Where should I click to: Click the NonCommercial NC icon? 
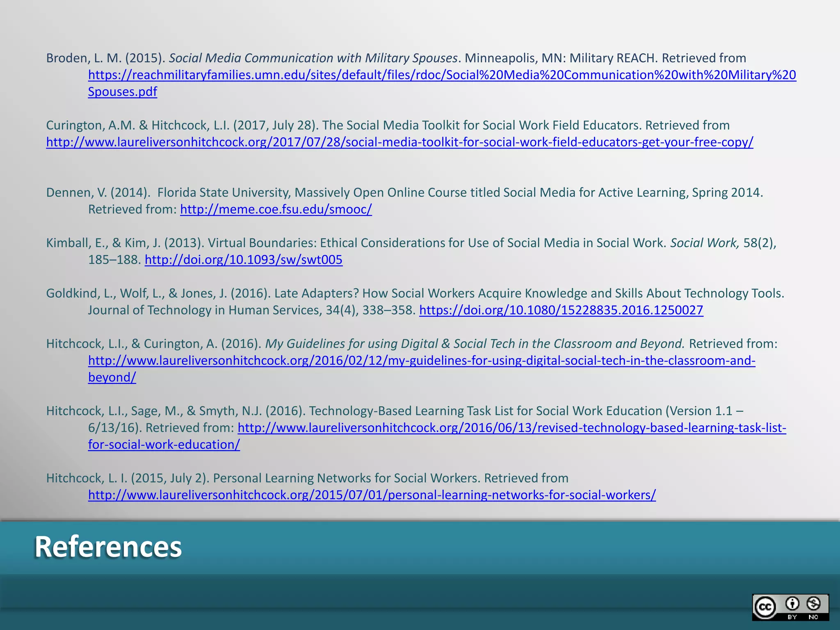click(x=813, y=604)
